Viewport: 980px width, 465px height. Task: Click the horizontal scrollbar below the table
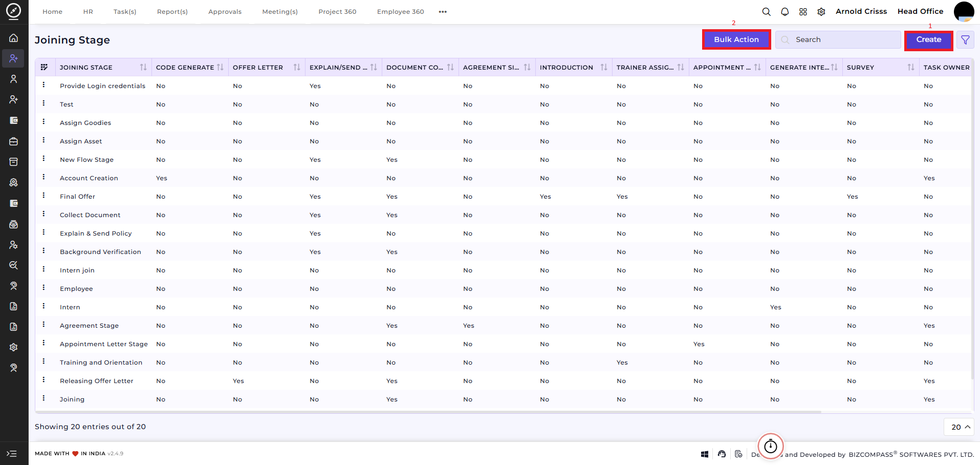click(x=428, y=412)
